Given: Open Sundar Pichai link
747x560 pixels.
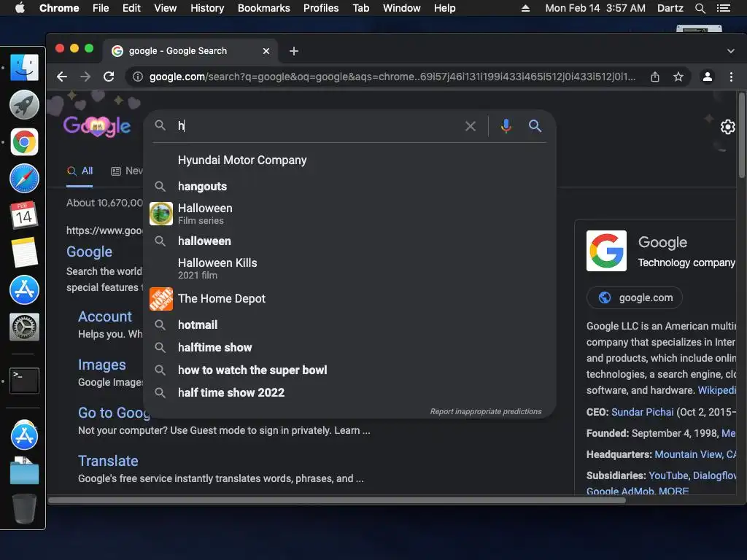Looking at the screenshot, I should tap(642, 412).
